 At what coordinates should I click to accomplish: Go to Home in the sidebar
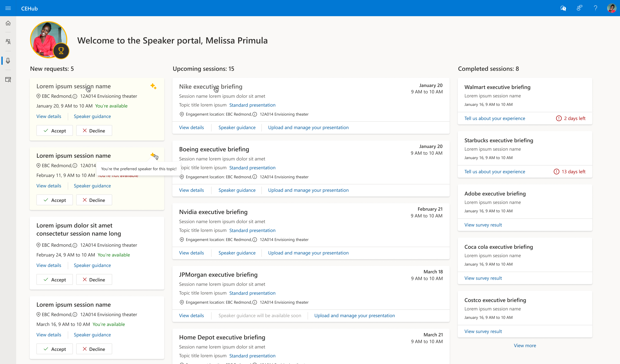point(8,23)
